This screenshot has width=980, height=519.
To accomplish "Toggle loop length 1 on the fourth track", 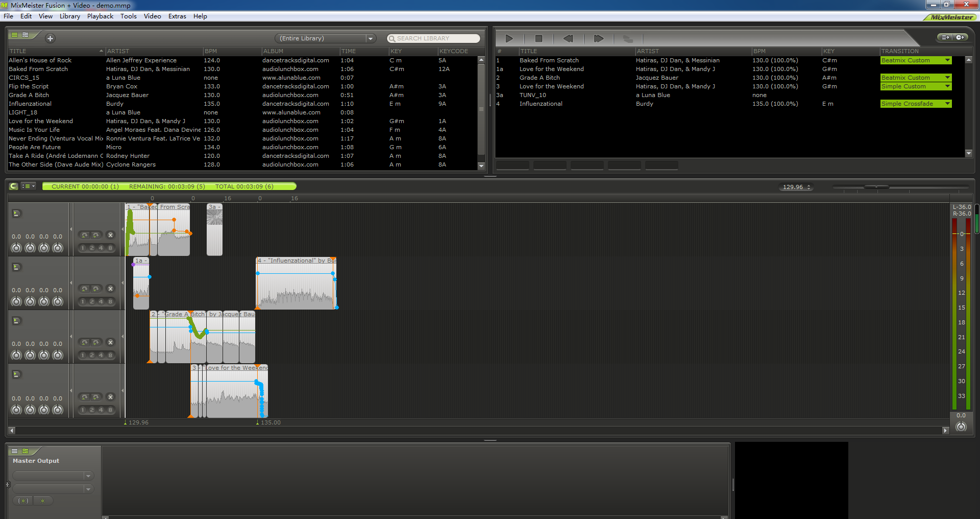I will coord(83,410).
